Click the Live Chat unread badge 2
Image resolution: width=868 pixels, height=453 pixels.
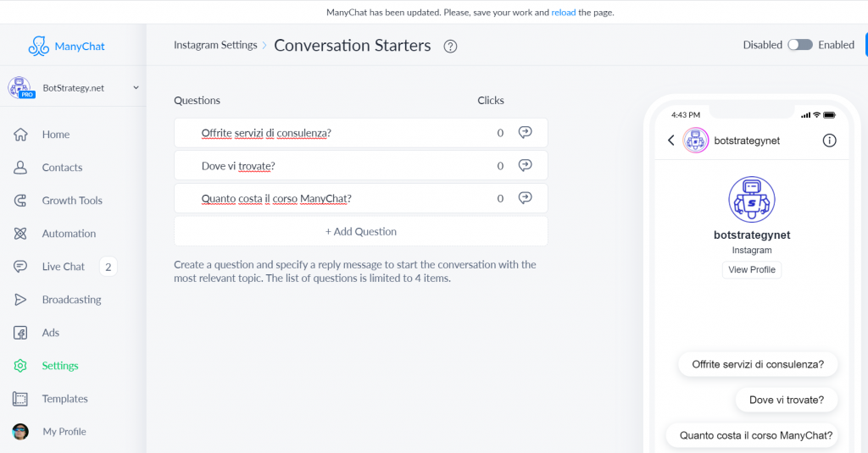coord(108,268)
